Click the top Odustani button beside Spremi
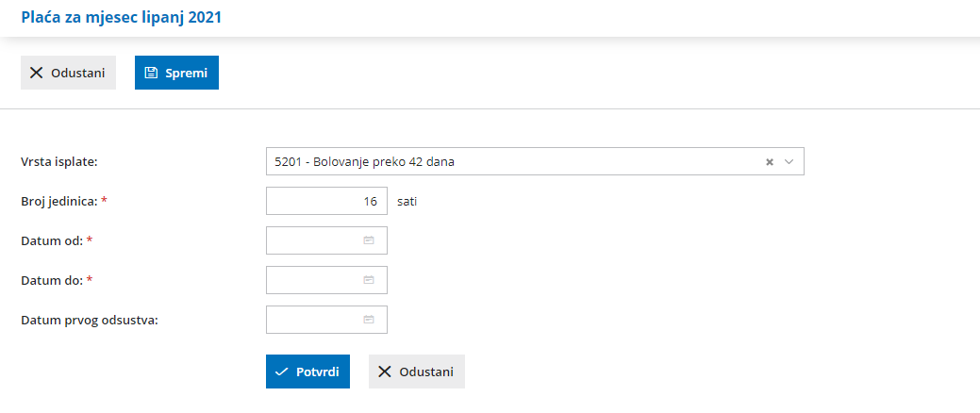This screenshot has height=413, width=980. [x=68, y=73]
